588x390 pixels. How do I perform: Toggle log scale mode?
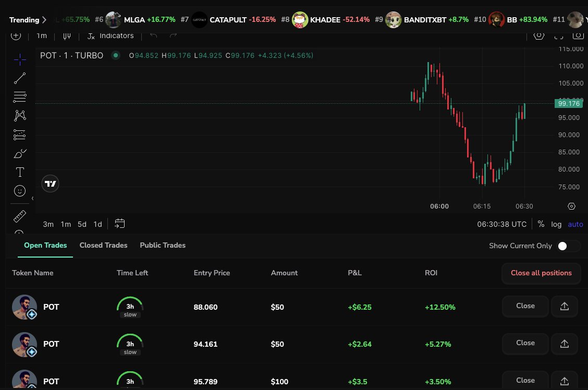coord(556,224)
